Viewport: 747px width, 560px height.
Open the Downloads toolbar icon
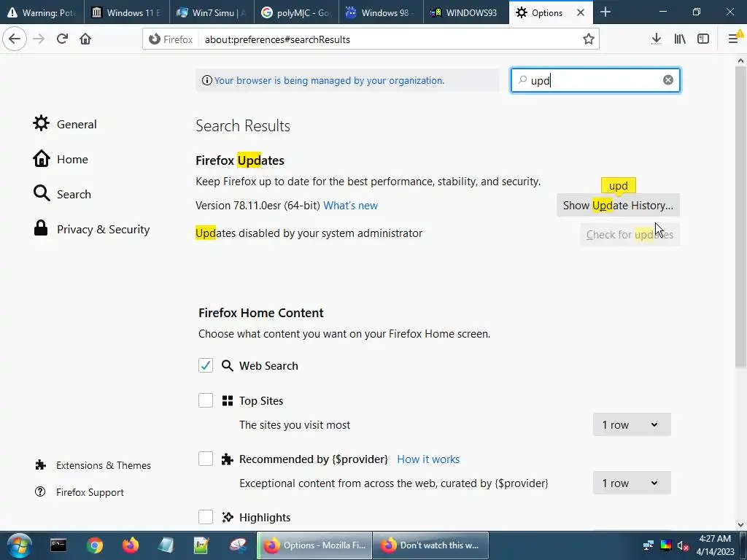[x=656, y=39]
